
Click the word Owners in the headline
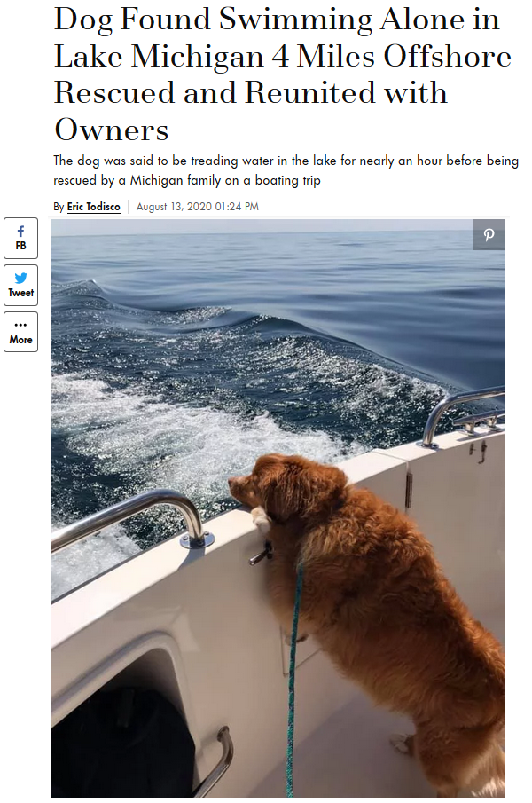tap(112, 130)
